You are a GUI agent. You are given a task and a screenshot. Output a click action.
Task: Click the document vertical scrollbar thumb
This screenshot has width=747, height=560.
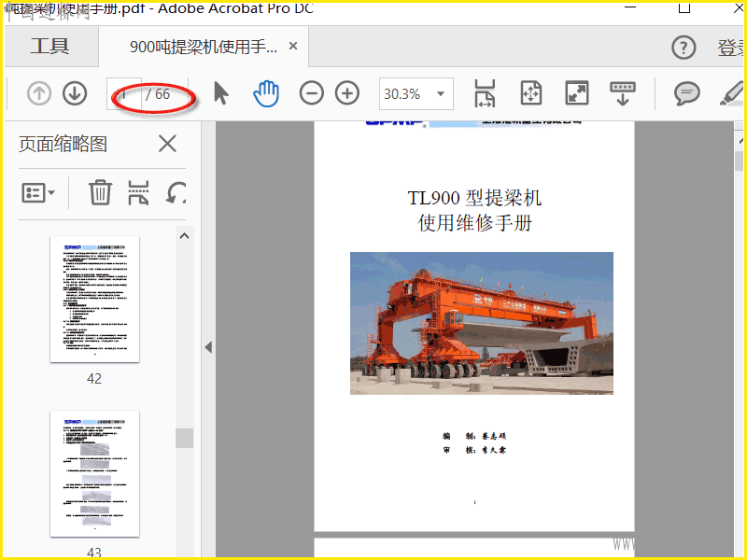point(739,161)
